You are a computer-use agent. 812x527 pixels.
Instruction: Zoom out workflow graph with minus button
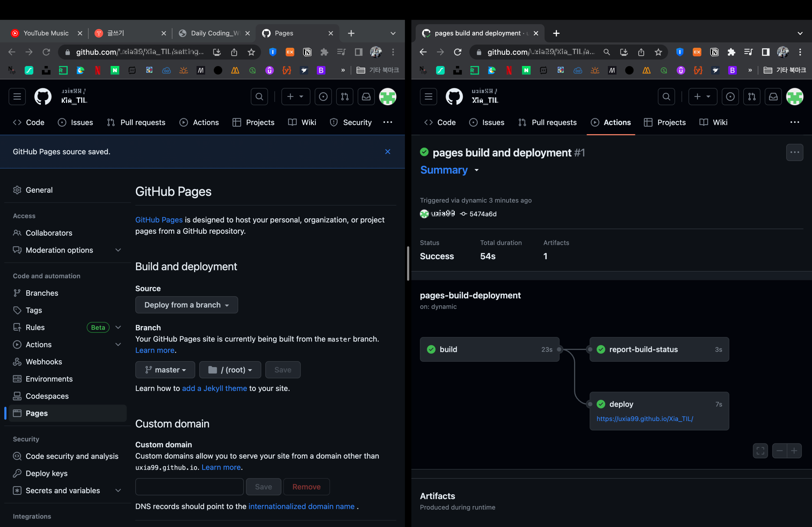[780, 451]
